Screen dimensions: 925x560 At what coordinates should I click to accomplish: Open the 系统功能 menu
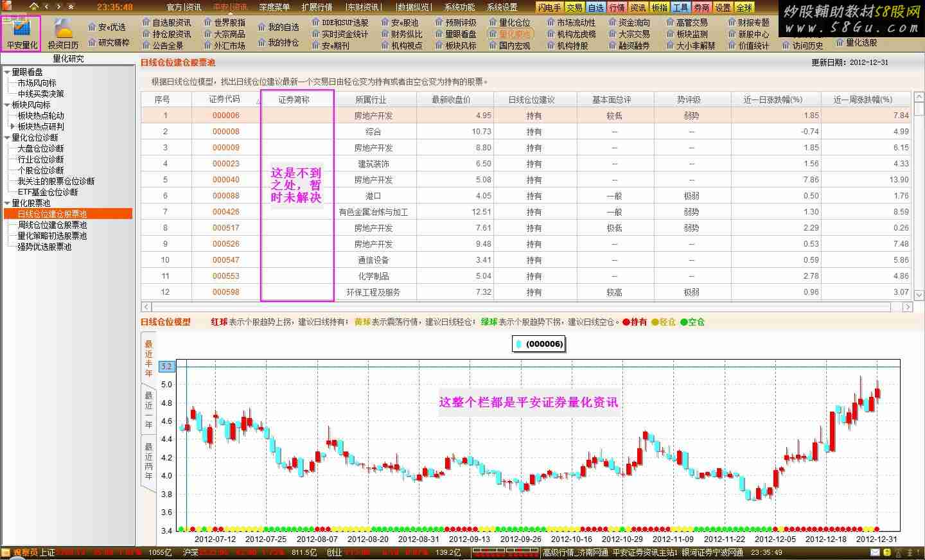459,7
